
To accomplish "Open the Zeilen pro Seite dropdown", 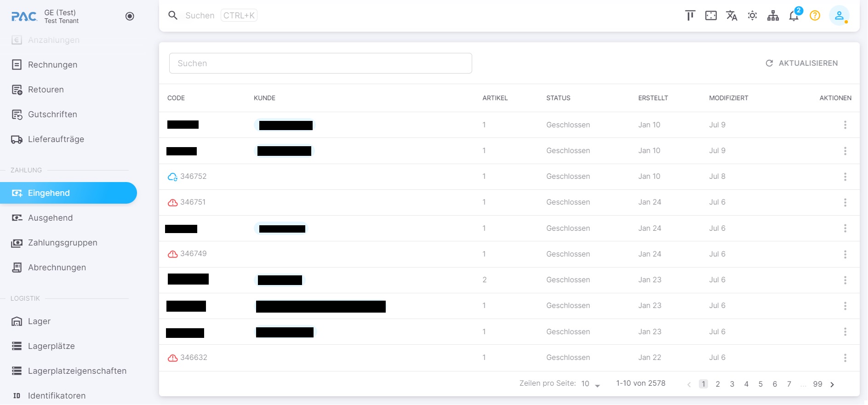I will pos(591,384).
